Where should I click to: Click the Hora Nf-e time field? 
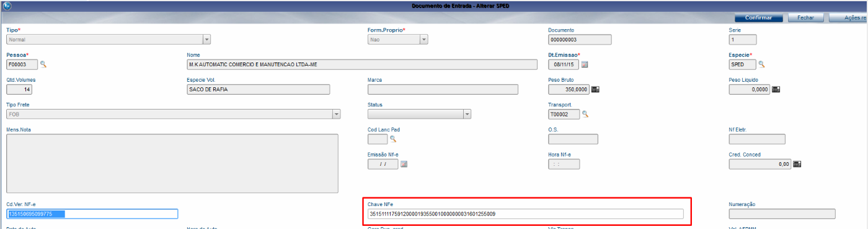(x=564, y=164)
